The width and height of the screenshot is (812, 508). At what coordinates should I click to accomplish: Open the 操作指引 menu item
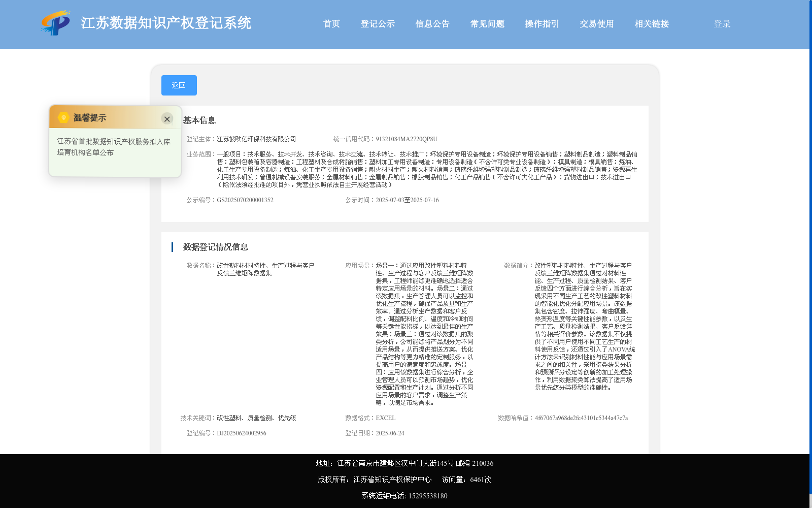[542, 24]
